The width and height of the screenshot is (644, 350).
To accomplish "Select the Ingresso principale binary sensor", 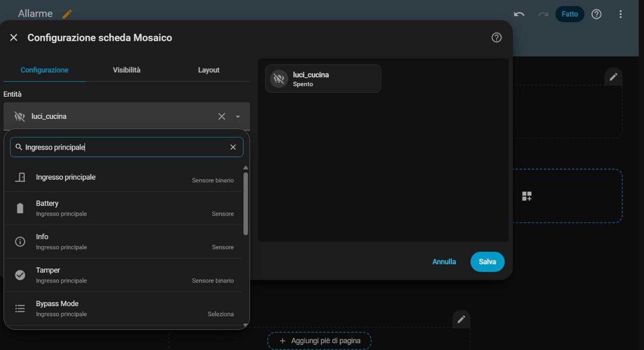I will click(x=123, y=177).
